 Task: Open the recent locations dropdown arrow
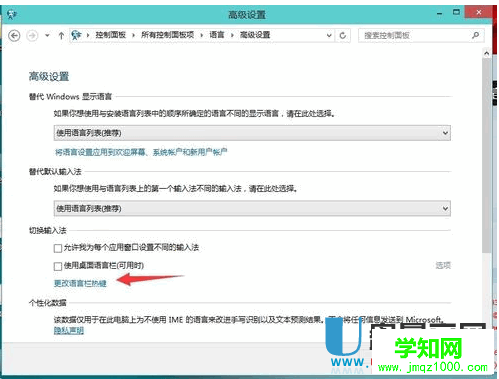[47, 35]
